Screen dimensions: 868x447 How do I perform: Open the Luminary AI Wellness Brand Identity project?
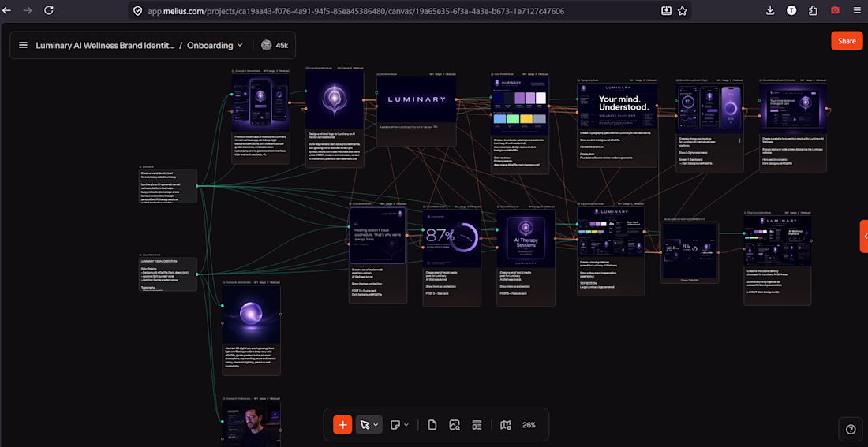point(105,46)
